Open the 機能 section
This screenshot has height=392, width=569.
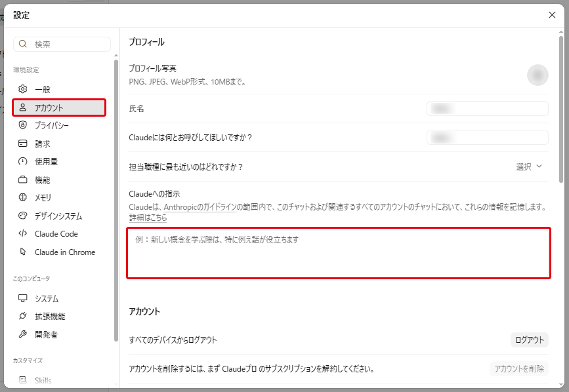(x=59, y=180)
